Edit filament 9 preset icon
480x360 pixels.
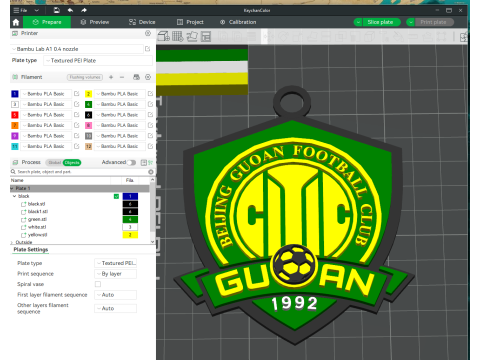tap(77, 136)
